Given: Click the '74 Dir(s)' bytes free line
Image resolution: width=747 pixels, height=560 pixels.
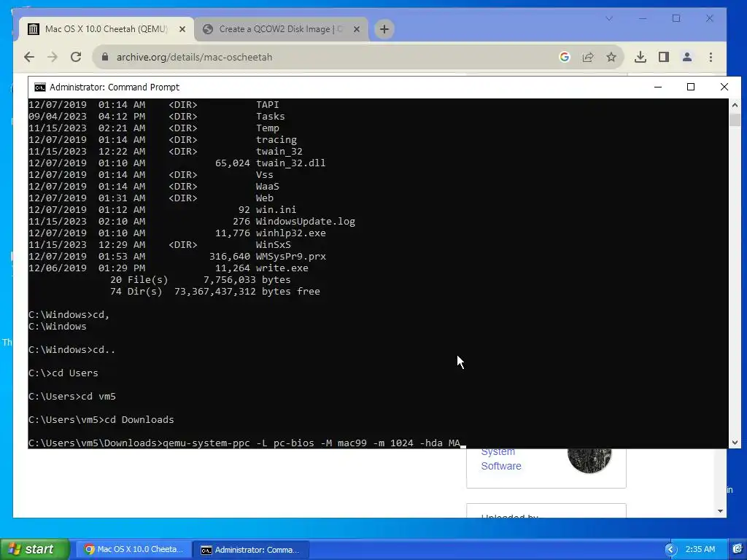Looking at the screenshot, I should click(x=215, y=292).
